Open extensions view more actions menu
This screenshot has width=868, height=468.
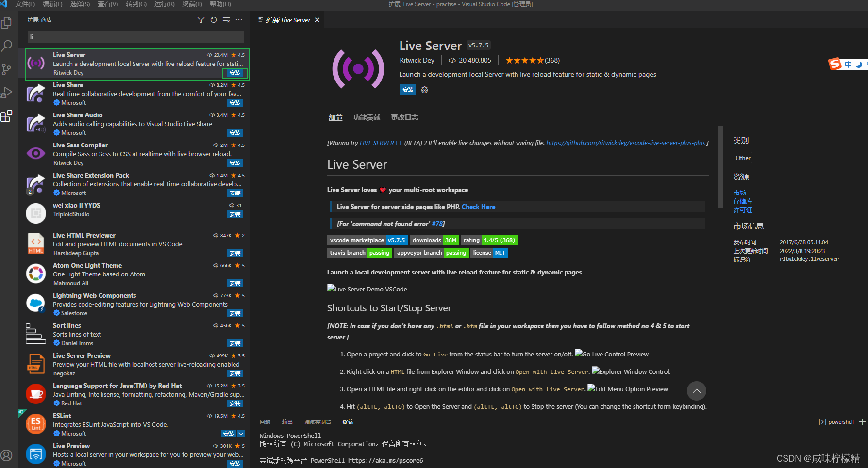[x=239, y=20]
